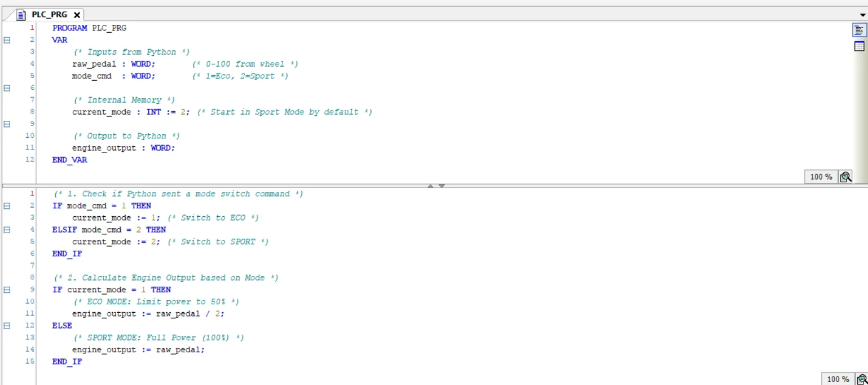The image size is (868, 385).
Task: Click declaration pane 100 % zoom field
Action: pos(821,177)
